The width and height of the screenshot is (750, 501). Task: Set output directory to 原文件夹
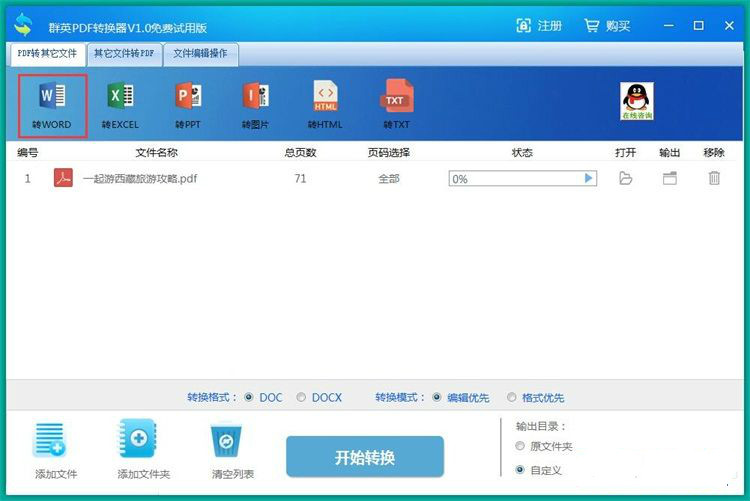(x=520, y=446)
